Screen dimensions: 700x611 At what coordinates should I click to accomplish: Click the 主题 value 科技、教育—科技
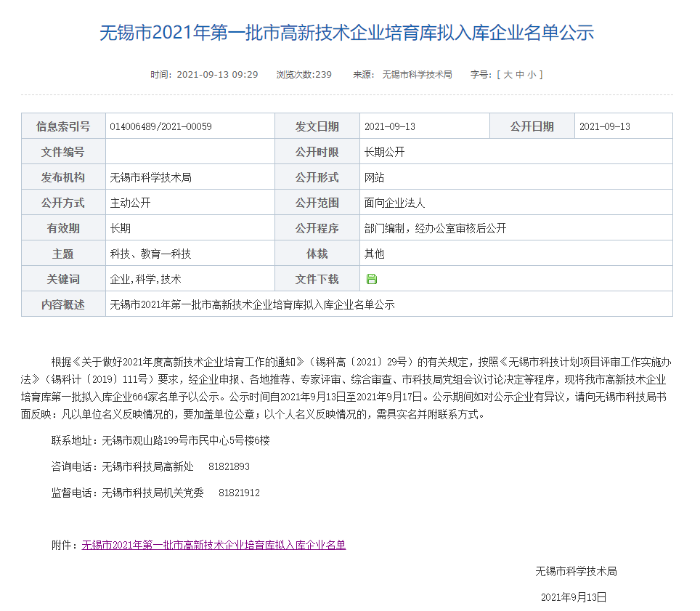pos(150,254)
